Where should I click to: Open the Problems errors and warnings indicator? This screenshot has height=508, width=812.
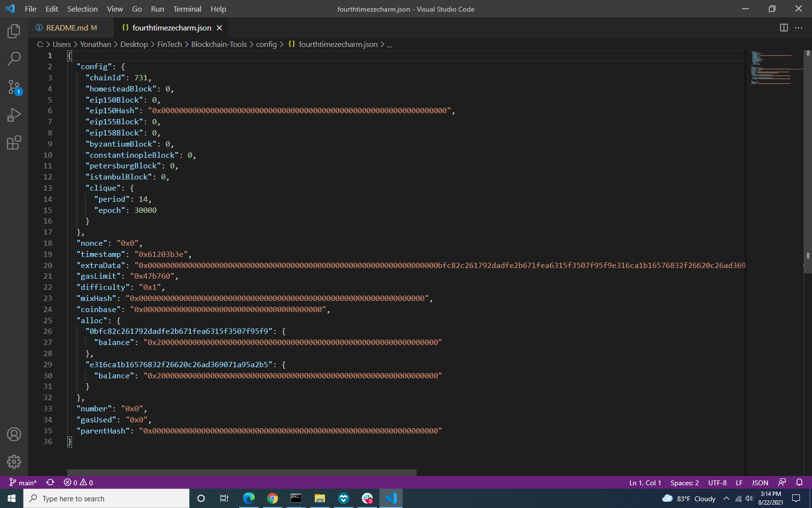78,483
